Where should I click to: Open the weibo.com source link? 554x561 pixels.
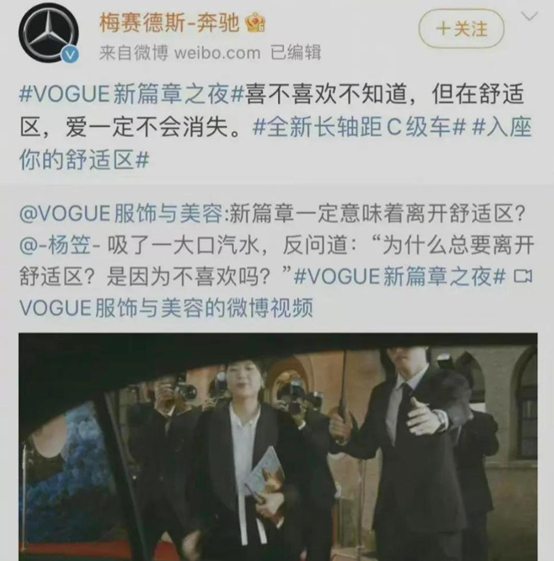(x=217, y=53)
